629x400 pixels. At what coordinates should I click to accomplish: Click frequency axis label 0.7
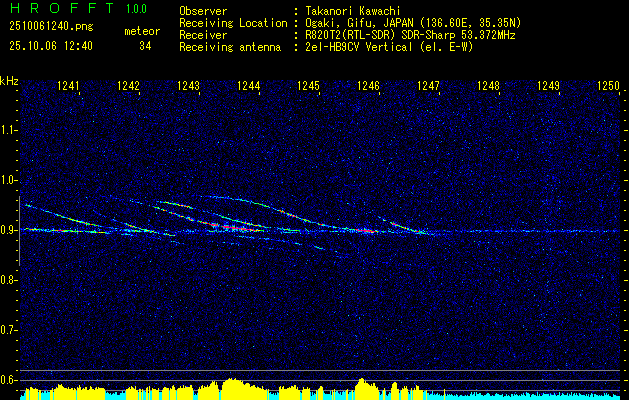tap(8, 330)
